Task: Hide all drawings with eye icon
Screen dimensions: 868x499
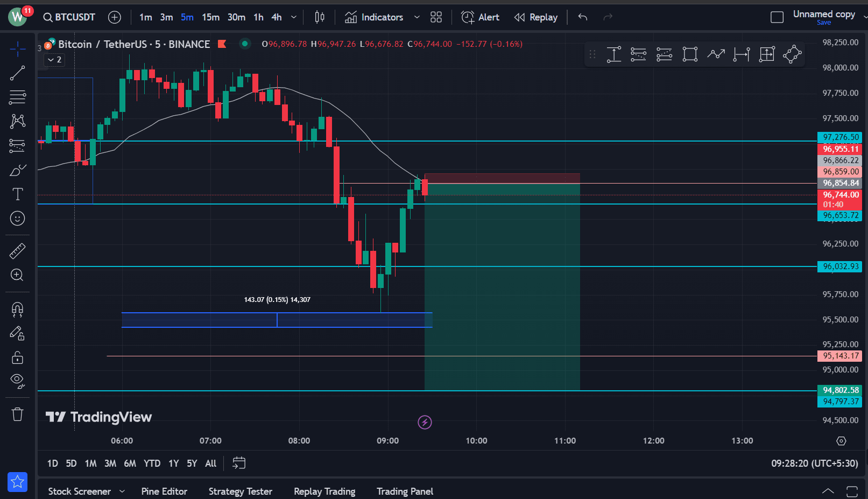Action: click(17, 382)
